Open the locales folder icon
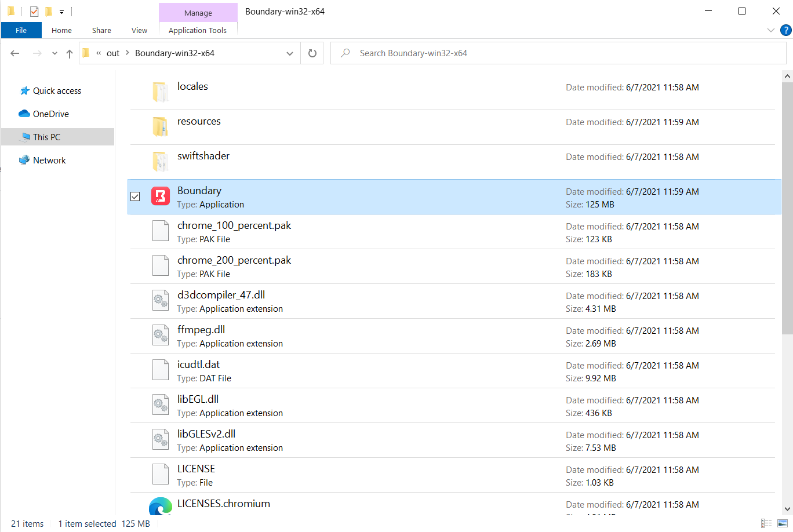The image size is (793, 532). (x=161, y=92)
